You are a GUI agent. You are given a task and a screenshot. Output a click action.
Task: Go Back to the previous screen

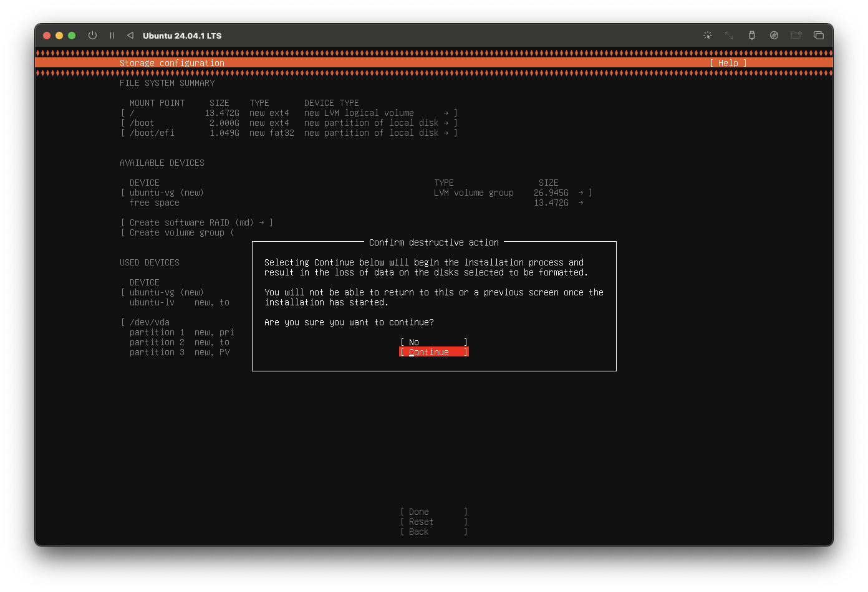tap(433, 532)
